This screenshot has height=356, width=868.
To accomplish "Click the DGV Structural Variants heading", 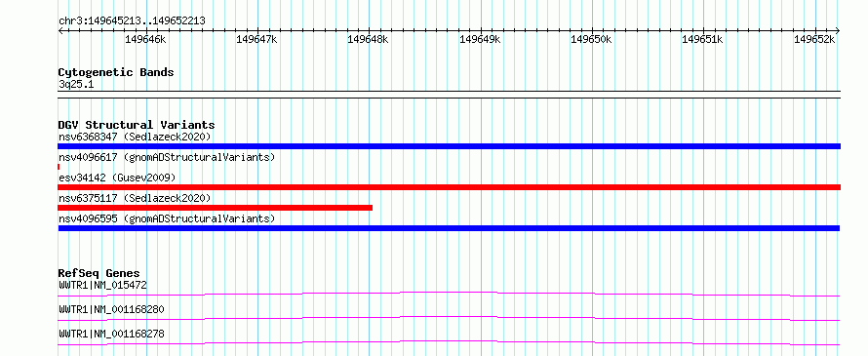I will pyautogui.click(x=137, y=125).
